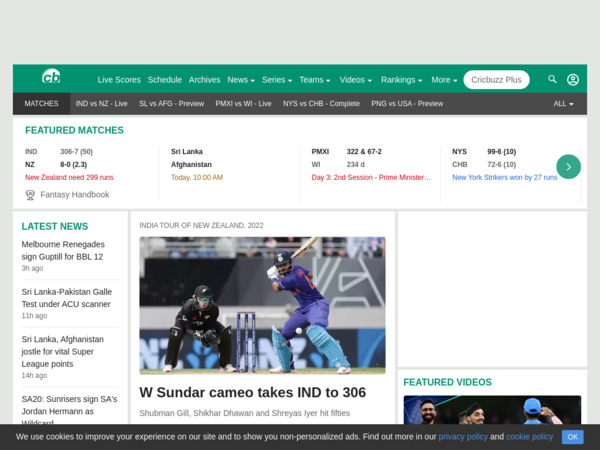
Task: Click PMXI score 322 & 67-2
Action: pos(364,152)
